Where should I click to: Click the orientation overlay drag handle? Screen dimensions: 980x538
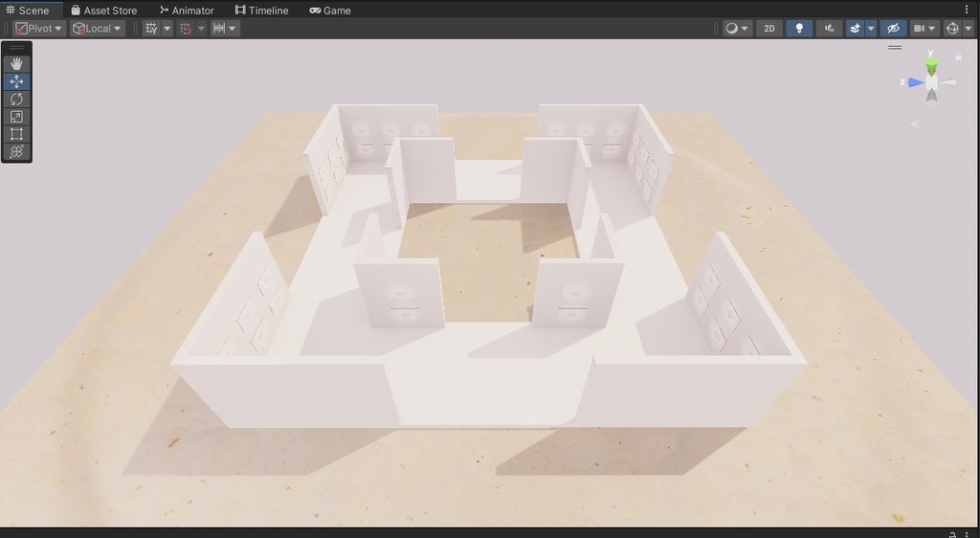[x=895, y=48]
